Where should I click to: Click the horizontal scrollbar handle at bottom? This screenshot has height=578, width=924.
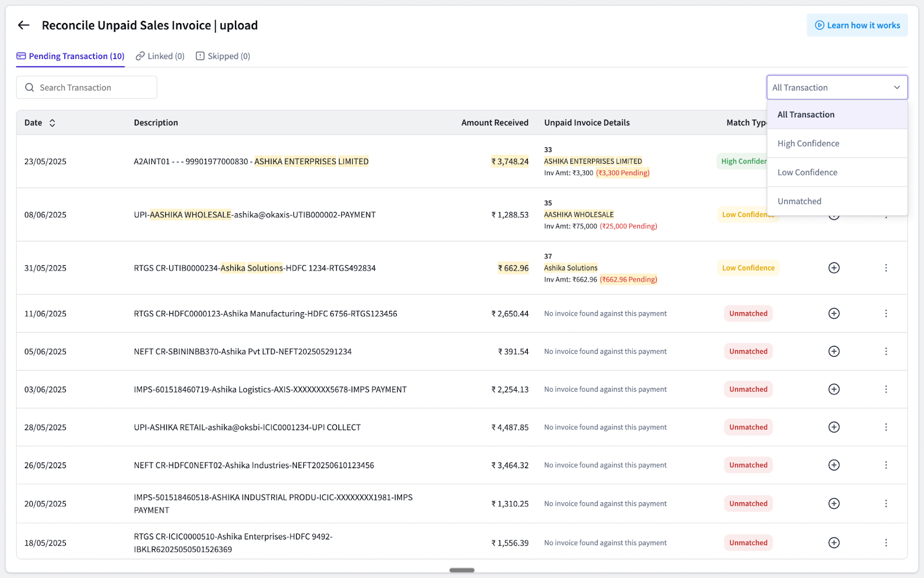click(x=462, y=570)
